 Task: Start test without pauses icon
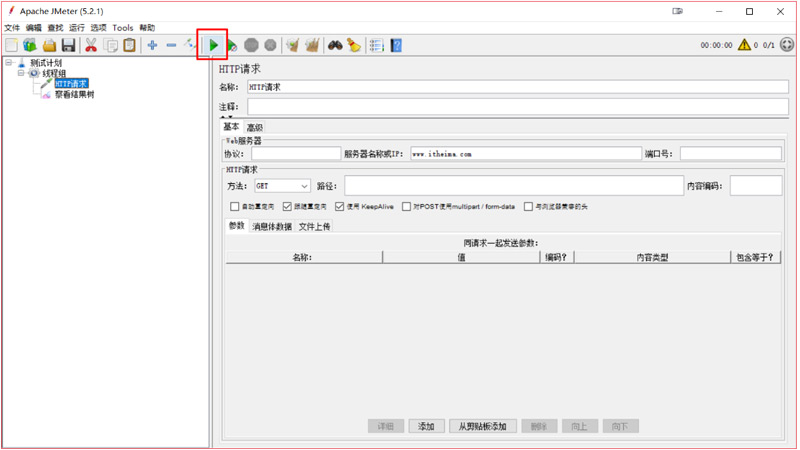click(232, 45)
